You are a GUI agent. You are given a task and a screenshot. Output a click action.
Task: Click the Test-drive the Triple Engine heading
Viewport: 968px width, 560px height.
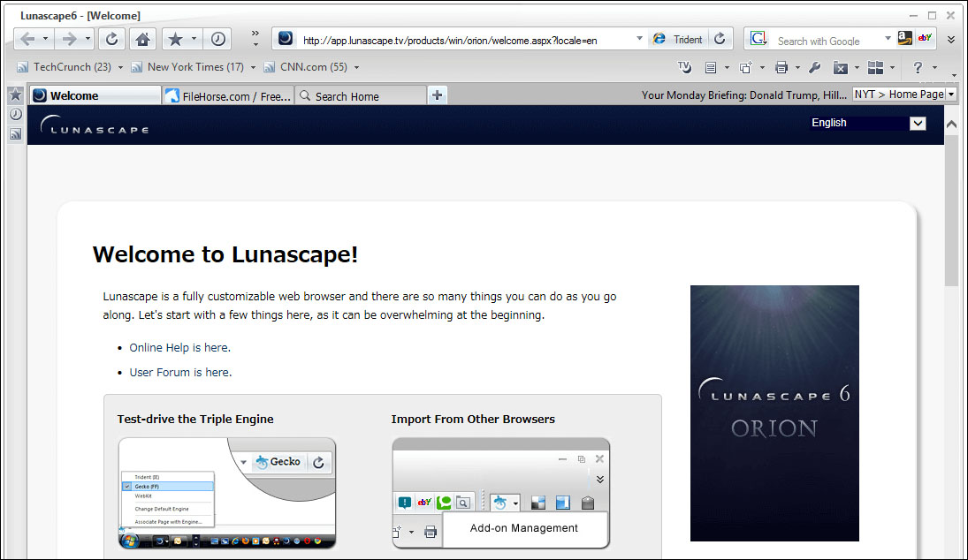click(195, 419)
